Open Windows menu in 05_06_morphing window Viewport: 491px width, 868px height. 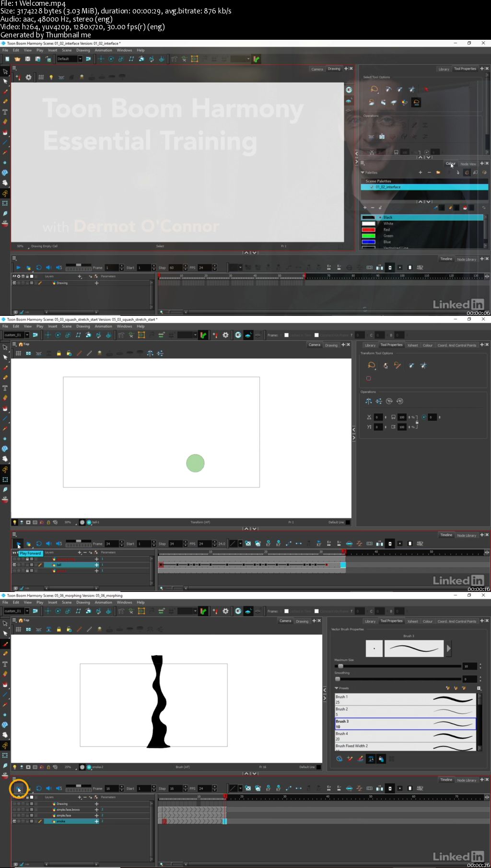click(x=124, y=602)
